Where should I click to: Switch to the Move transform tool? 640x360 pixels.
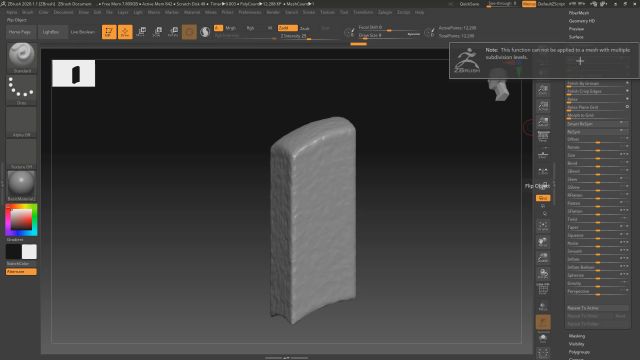pyautogui.click(x=141, y=32)
